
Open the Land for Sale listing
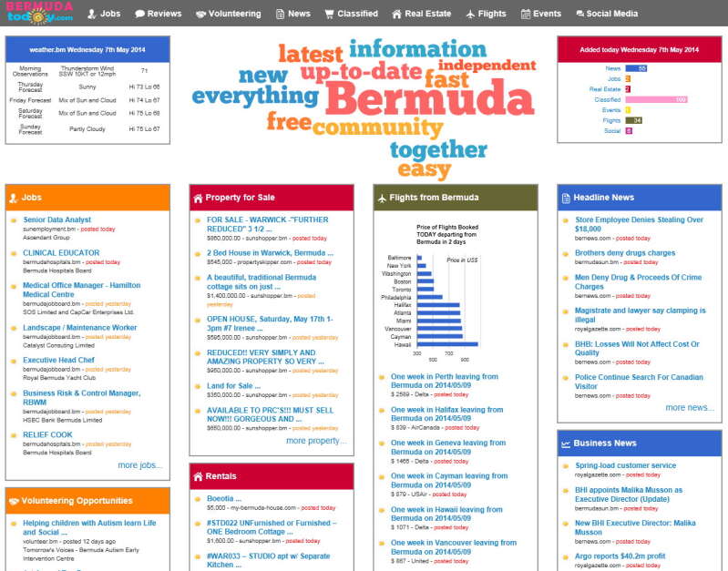(233, 386)
